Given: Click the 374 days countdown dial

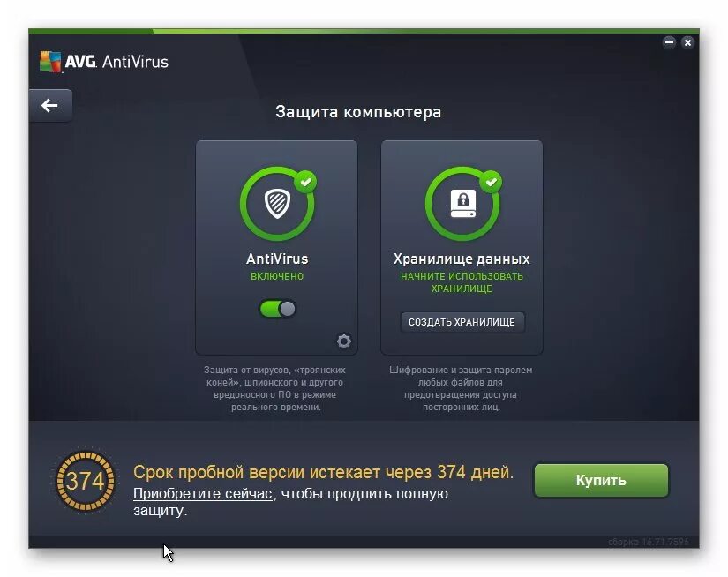Looking at the screenshot, I should [x=85, y=482].
